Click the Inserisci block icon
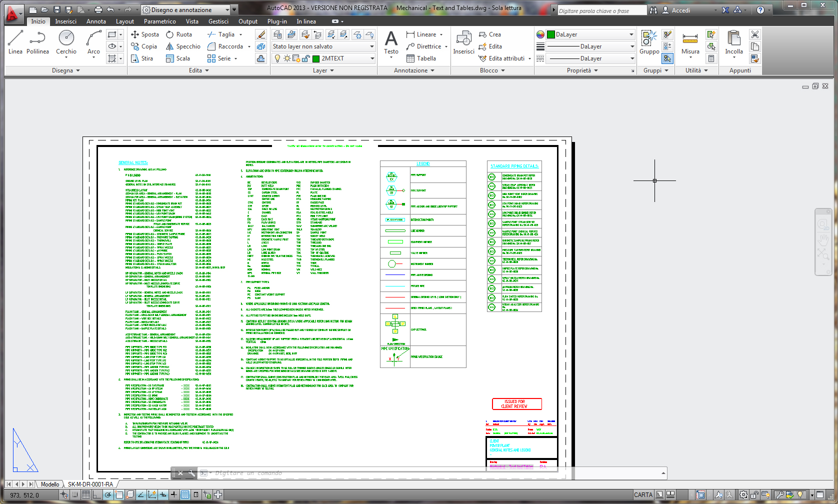Screen dimensions: 838x504 (x=463, y=42)
